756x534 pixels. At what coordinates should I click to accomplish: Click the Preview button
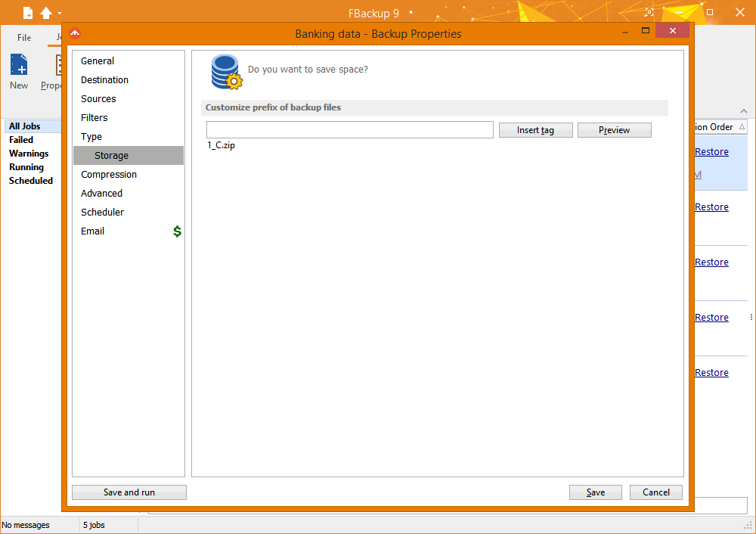614,130
